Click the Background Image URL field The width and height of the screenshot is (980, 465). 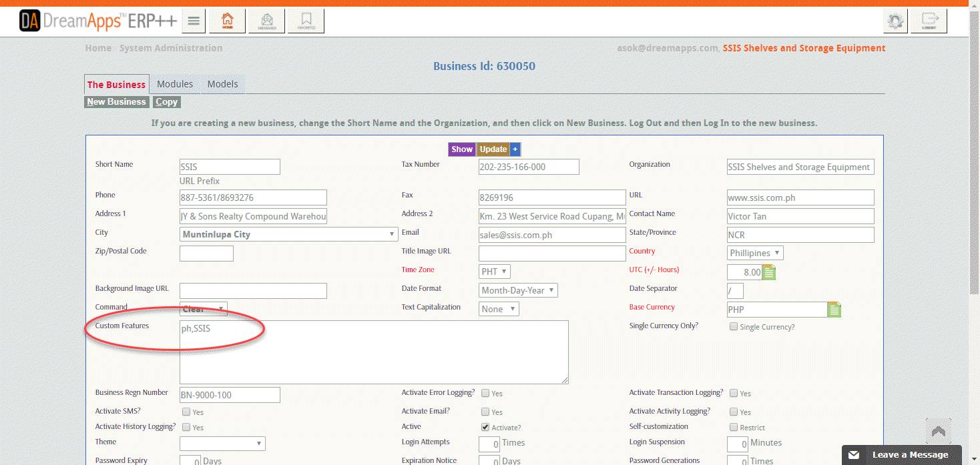tap(253, 291)
